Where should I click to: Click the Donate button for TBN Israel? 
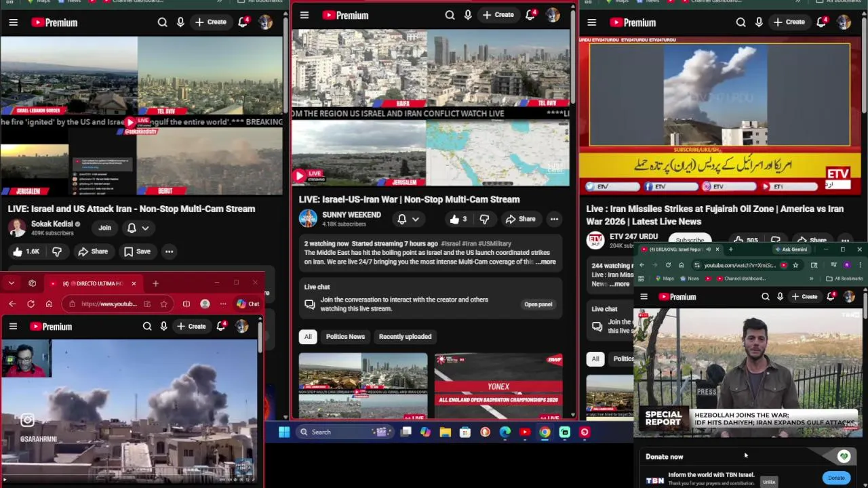836,478
